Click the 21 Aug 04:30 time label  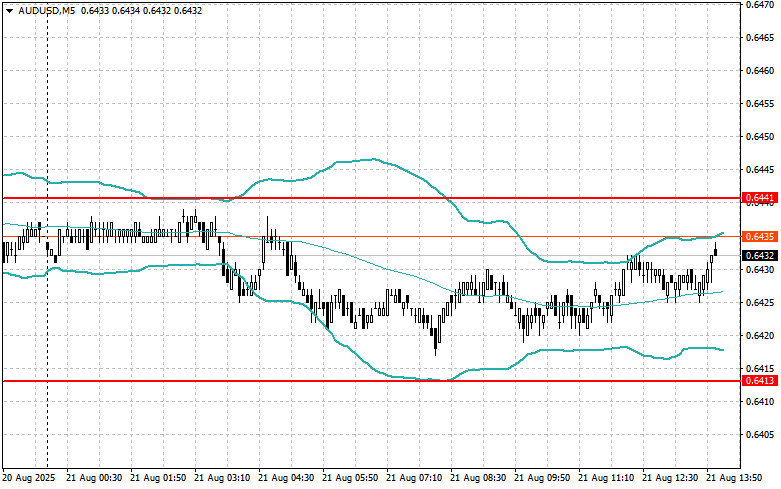pos(286,478)
